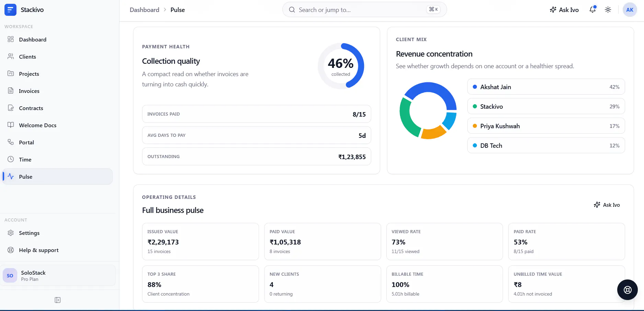Image resolution: width=644 pixels, height=311 pixels.
Task: Open the Clients people icon
Action: (x=11, y=56)
